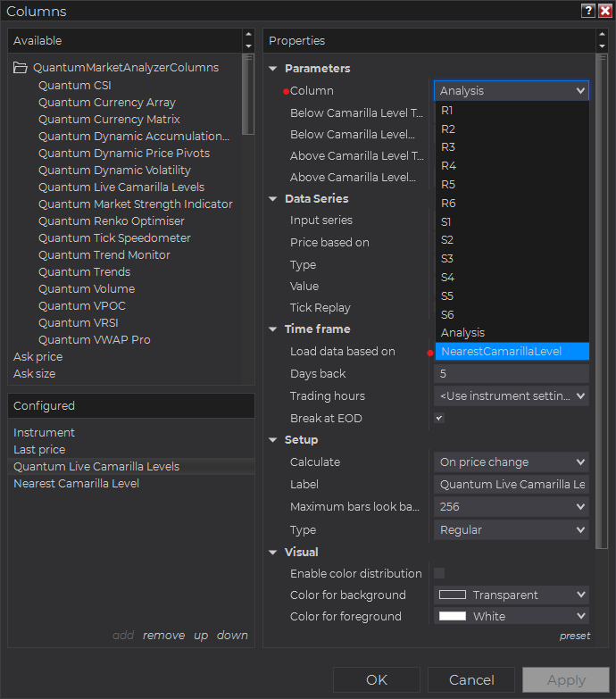The height and width of the screenshot is (699, 616).
Task: Edit the Days back field
Action: [x=512, y=373]
